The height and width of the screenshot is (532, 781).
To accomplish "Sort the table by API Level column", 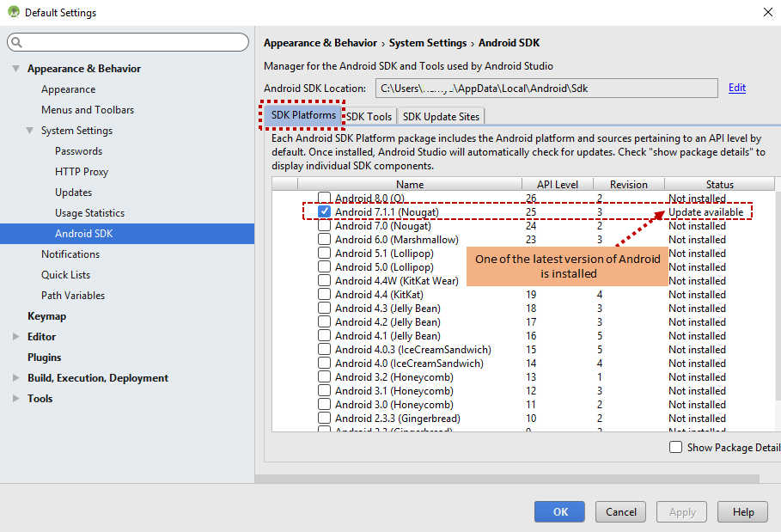I will click(558, 184).
